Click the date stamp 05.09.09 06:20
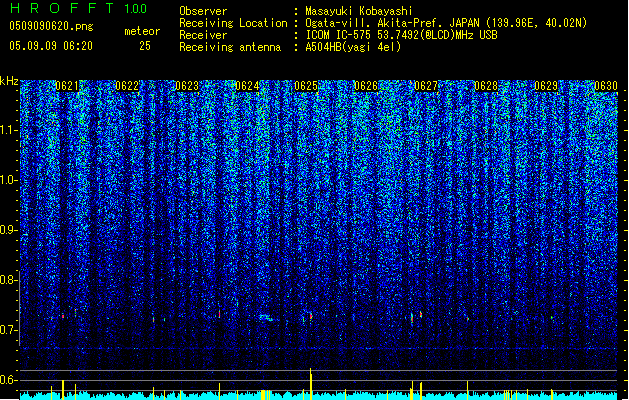Viewport: 629px width, 400px height. pyautogui.click(x=51, y=46)
